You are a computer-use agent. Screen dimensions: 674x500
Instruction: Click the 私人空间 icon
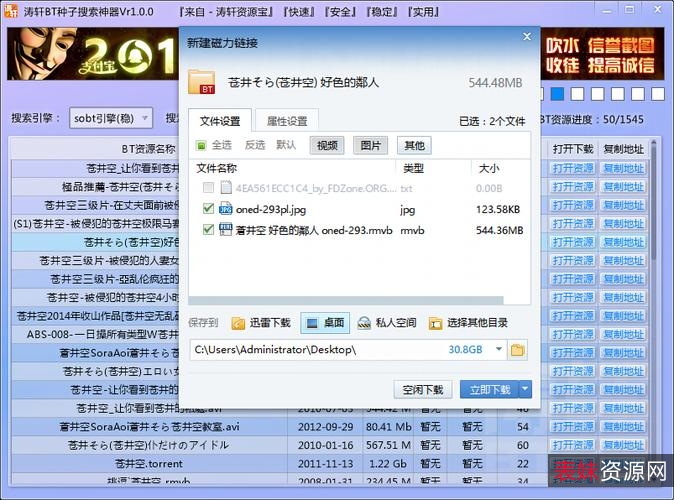click(x=364, y=323)
